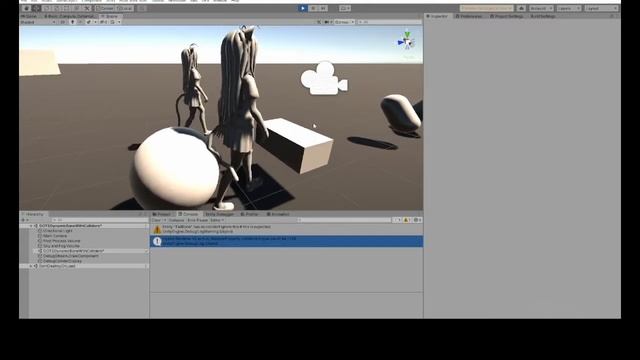Switch to the Entity Debugger tab
The width and height of the screenshot is (640, 360).
(x=220, y=214)
